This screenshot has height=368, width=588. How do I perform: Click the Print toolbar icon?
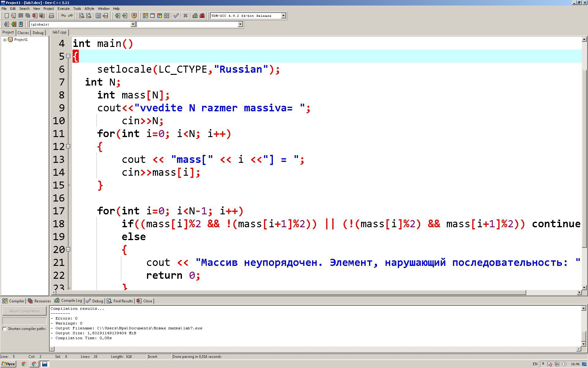pos(51,16)
